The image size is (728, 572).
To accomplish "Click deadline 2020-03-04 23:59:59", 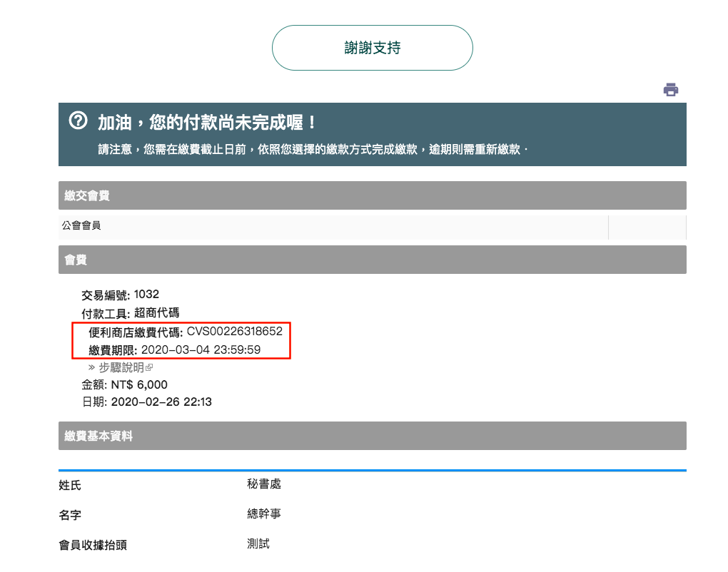I will 201,349.
